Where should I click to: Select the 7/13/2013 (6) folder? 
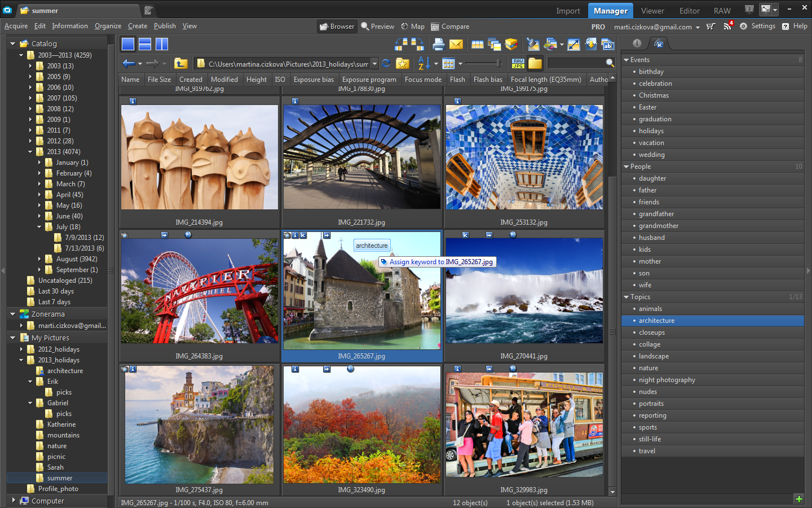(x=84, y=248)
